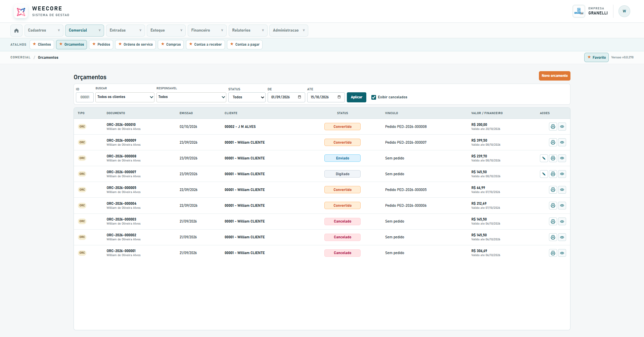Print orçamento ORC-2026-000003
Screen dimensions: 644x337
click(553, 221)
